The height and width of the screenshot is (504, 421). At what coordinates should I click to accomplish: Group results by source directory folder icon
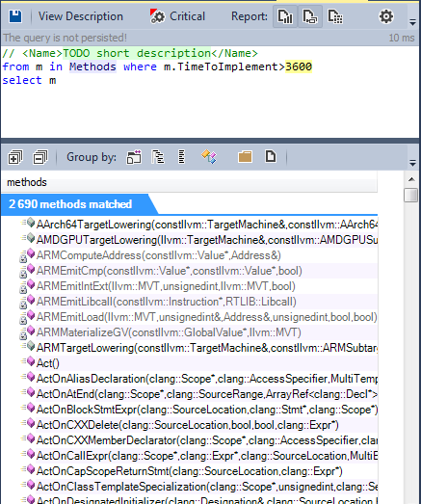(x=245, y=157)
